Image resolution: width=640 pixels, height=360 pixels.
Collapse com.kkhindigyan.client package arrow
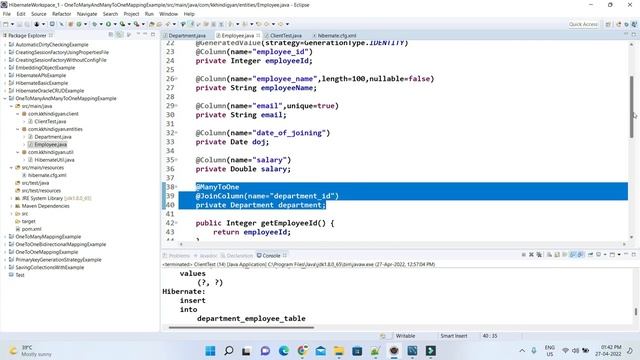tap(18, 114)
